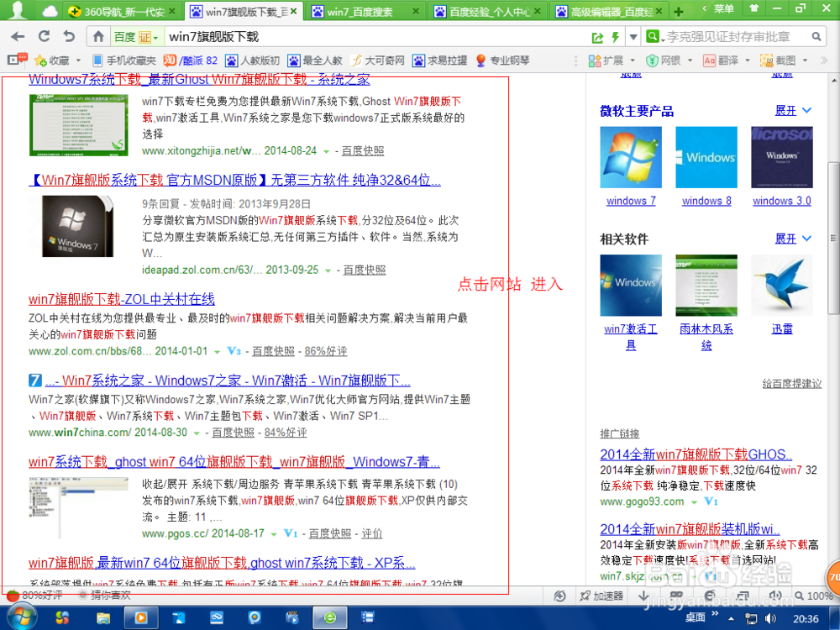840x630 pixels.
Task: Click the user avatar icon
Action: coord(18,10)
